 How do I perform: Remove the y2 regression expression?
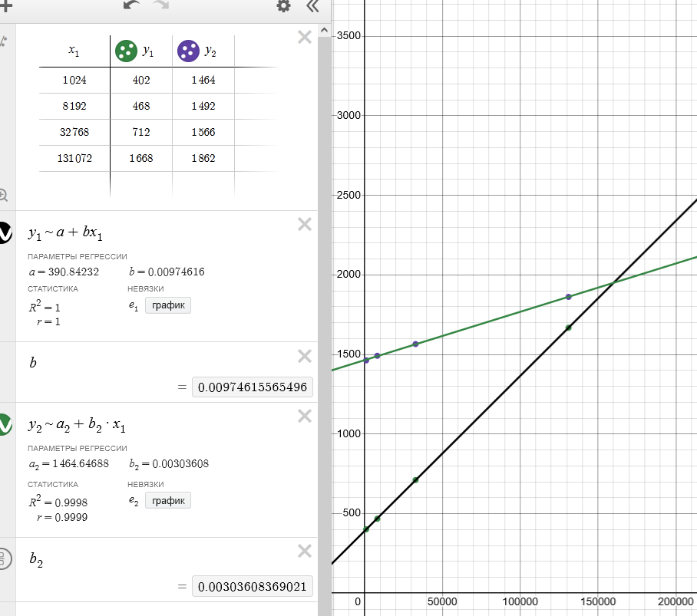point(304,416)
